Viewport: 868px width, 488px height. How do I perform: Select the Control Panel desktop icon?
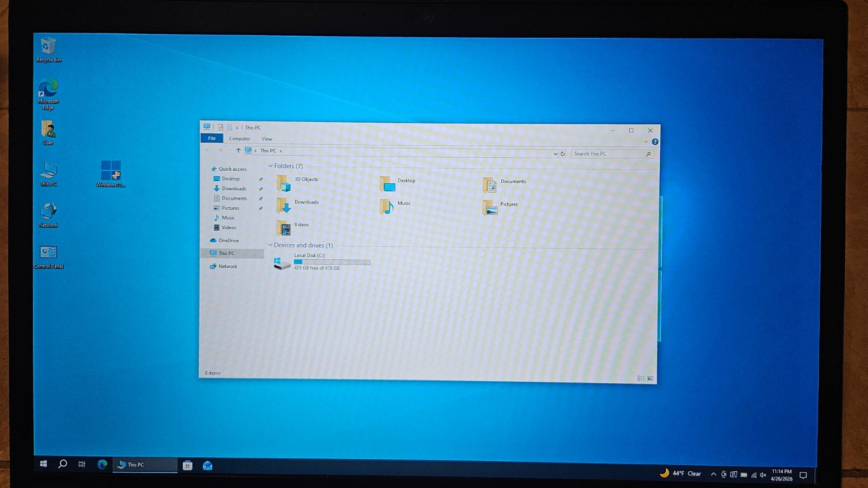coord(48,257)
